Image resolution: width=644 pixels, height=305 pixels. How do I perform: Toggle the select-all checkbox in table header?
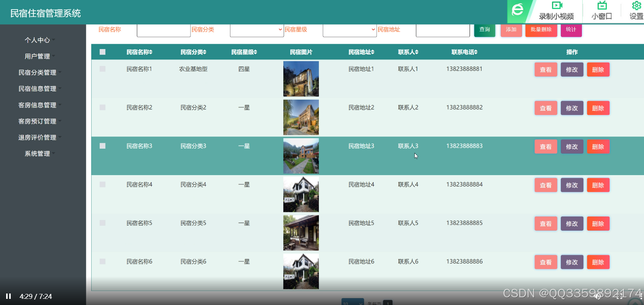(x=102, y=52)
